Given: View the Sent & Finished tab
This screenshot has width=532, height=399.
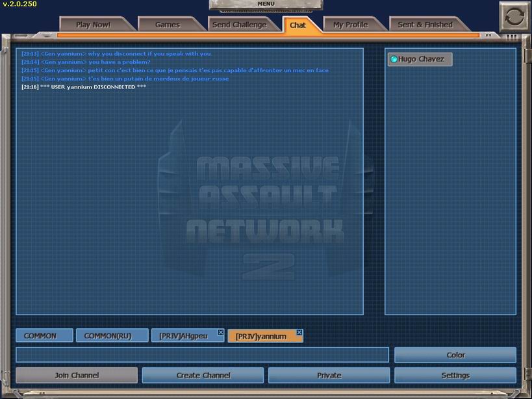Looking at the screenshot, I should coord(425,25).
